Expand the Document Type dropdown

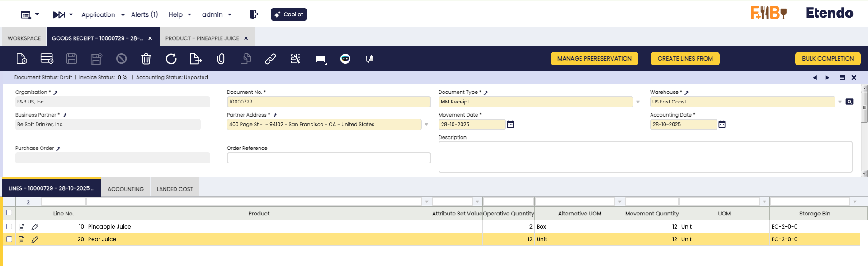point(638,102)
